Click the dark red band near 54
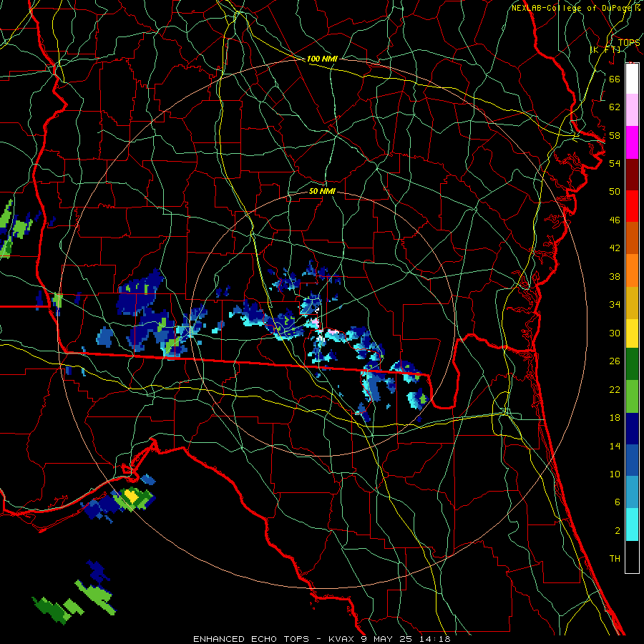 point(632,175)
